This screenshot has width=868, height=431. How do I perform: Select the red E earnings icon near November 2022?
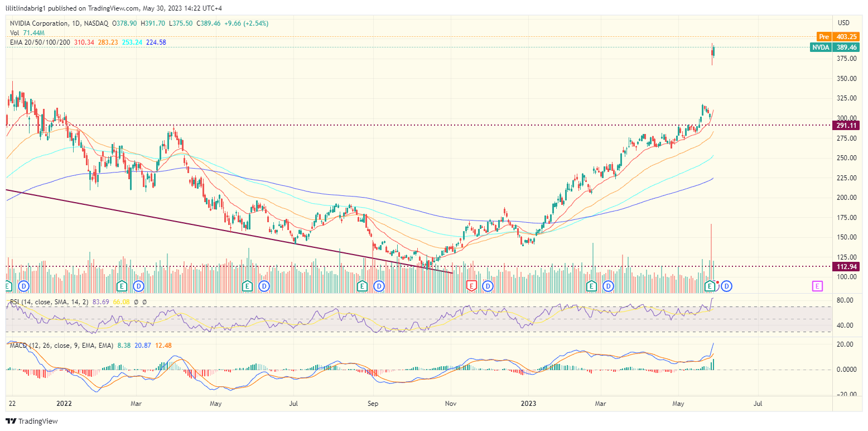click(471, 286)
